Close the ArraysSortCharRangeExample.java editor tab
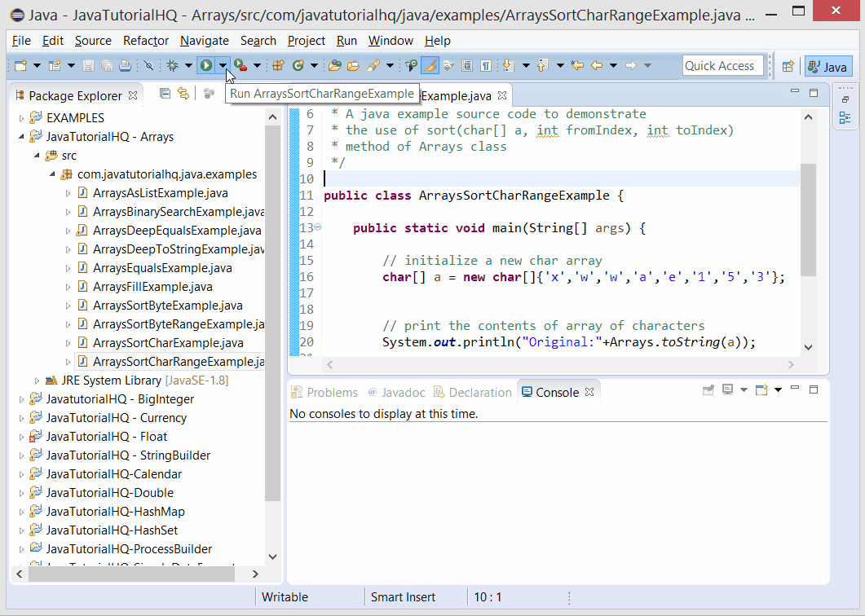865x616 pixels. [x=502, y=95]
